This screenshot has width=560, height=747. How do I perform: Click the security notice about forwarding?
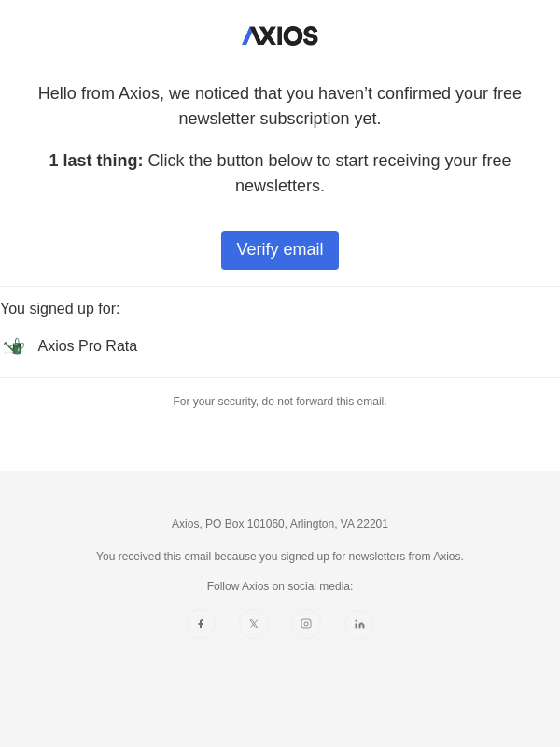(x=280, y=402)
